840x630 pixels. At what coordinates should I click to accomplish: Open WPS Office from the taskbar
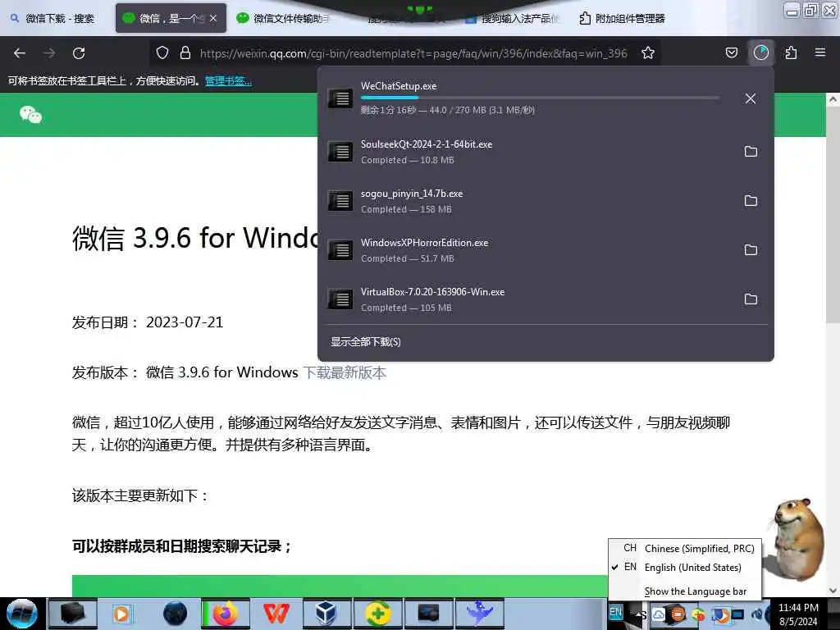[276, 614]
